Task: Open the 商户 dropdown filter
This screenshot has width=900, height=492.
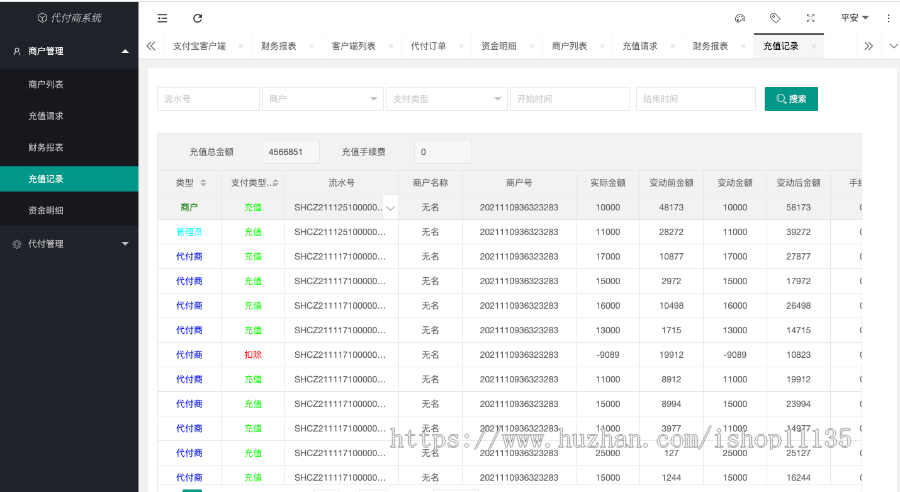Action: 323,99
